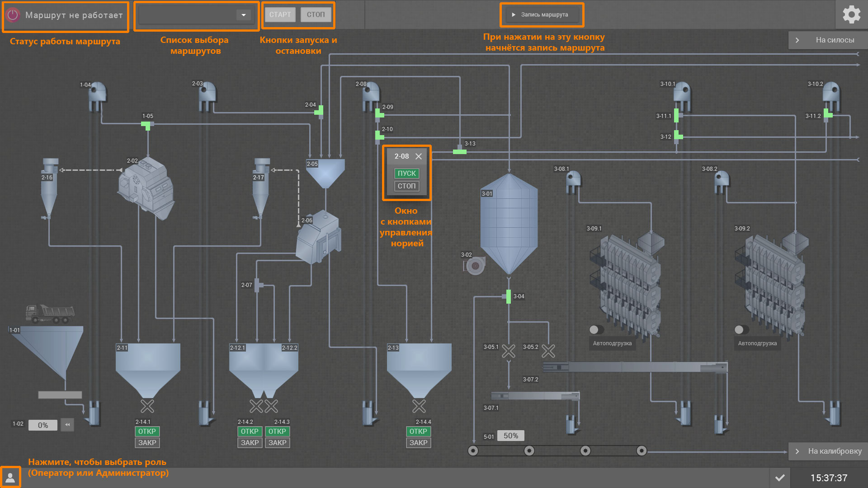The width and height of the screenshot is (868, 488).
Task: Expand the 'На силосы' navigation panel
Action: (x=828, y=40)
